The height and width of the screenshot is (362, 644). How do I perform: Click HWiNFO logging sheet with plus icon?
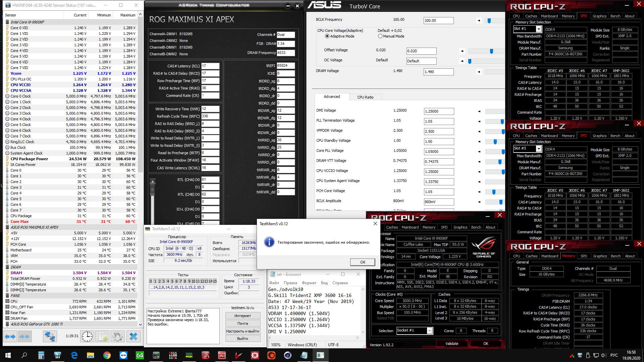[x=103, y=336]
